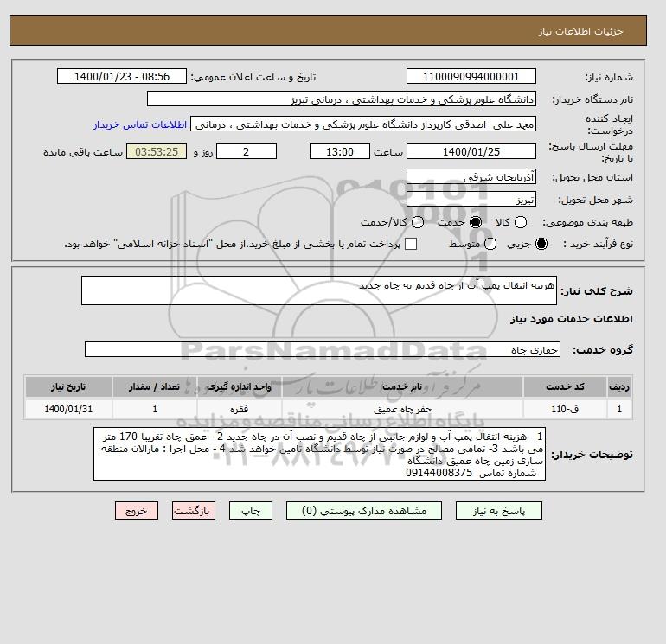The height and width of the screenshot is (644, 666).
Task: Click the پاسخ به نیاز button
Action: coord(499,511)
